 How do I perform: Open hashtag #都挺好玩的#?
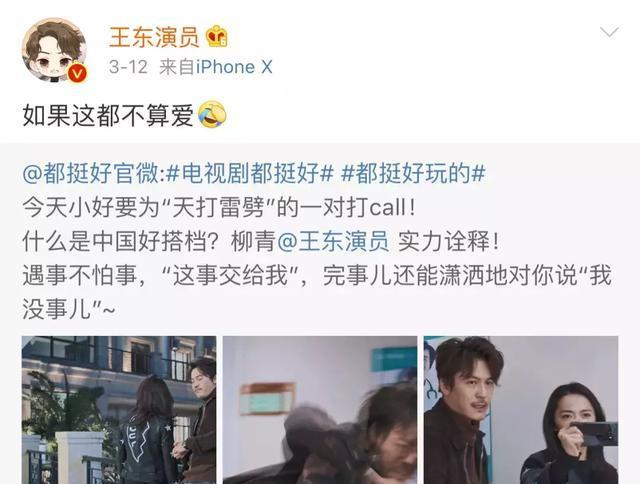413,173
